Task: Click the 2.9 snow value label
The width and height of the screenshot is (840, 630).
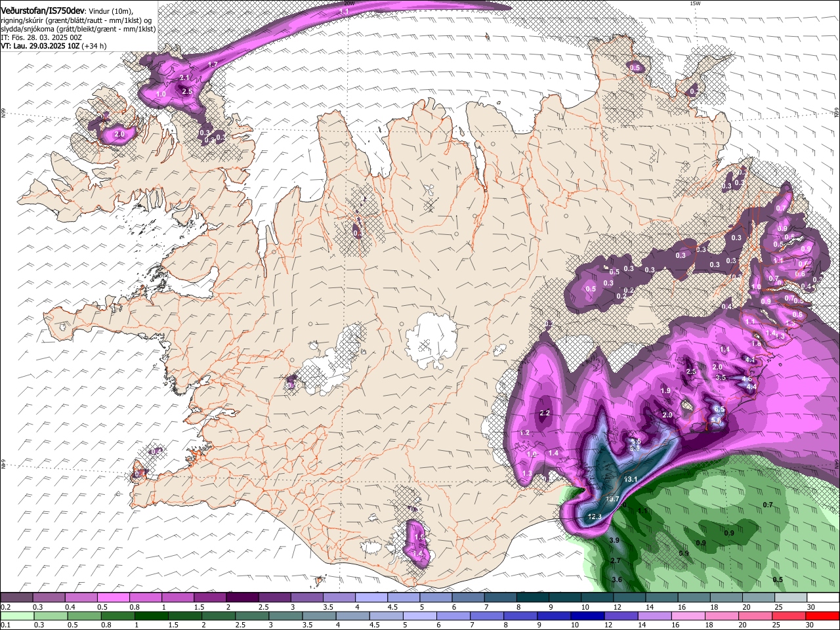Action: pos(667,415)
